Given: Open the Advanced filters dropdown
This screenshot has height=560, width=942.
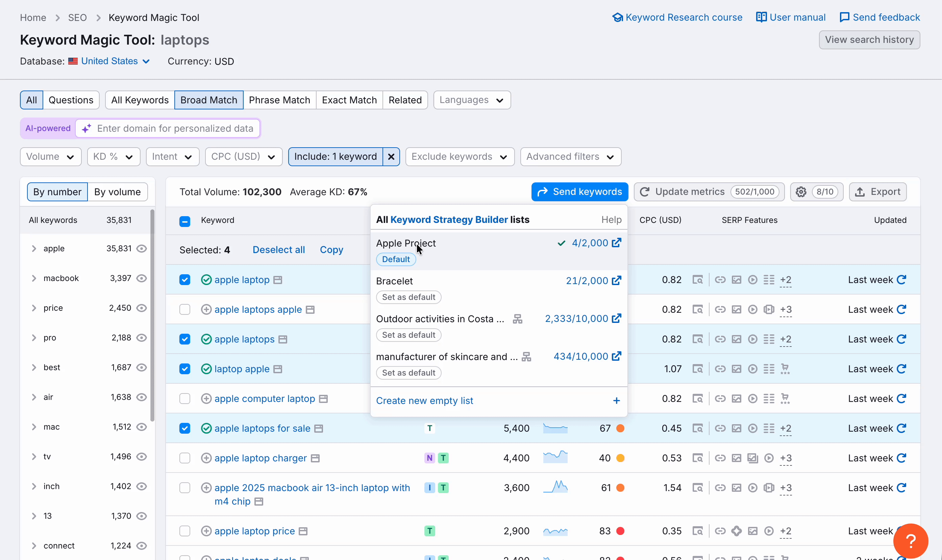Looking at the screenshot, I should (570, 157).
